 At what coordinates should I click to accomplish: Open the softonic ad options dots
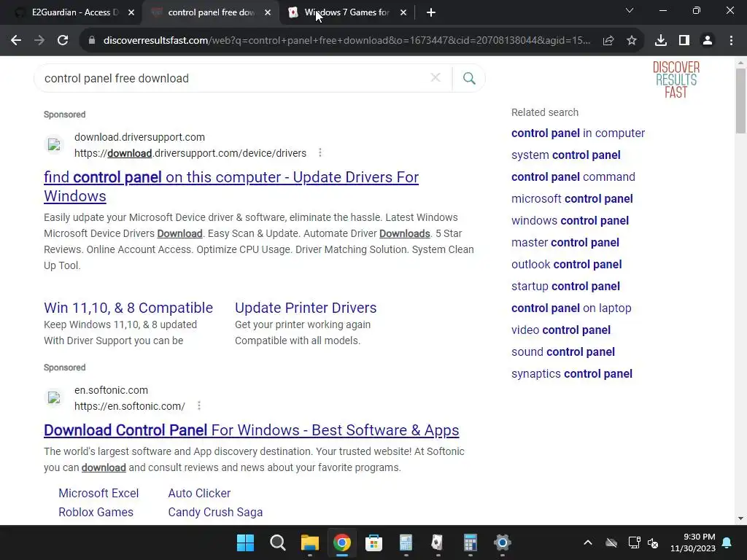coord(199,405)
